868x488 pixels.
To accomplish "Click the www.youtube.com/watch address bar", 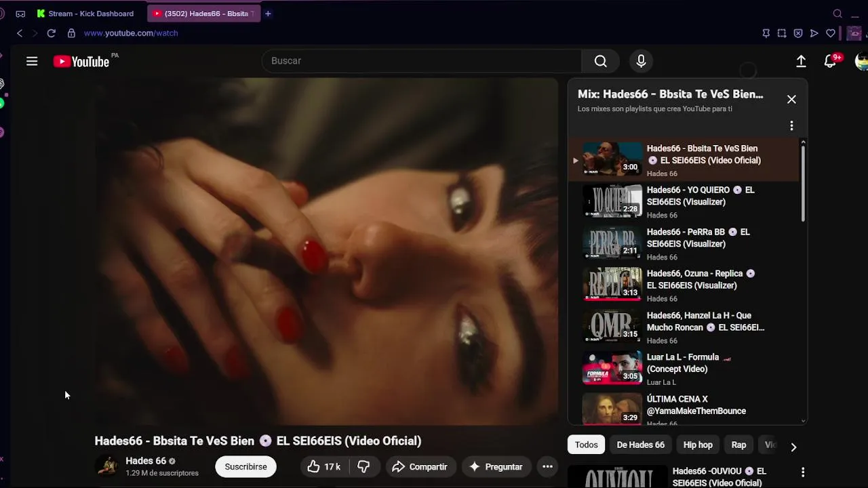I will pyautogui.click(x=131, y=33).
